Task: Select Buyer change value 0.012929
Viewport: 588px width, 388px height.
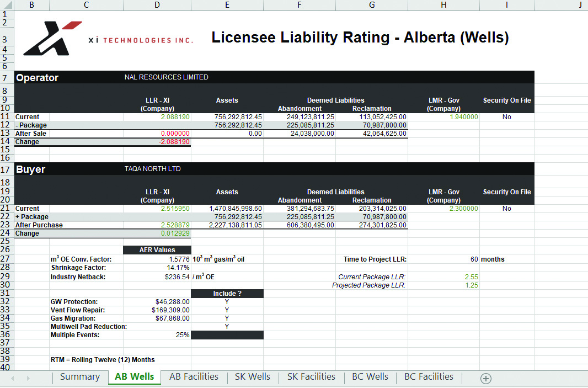Action: 175,233
